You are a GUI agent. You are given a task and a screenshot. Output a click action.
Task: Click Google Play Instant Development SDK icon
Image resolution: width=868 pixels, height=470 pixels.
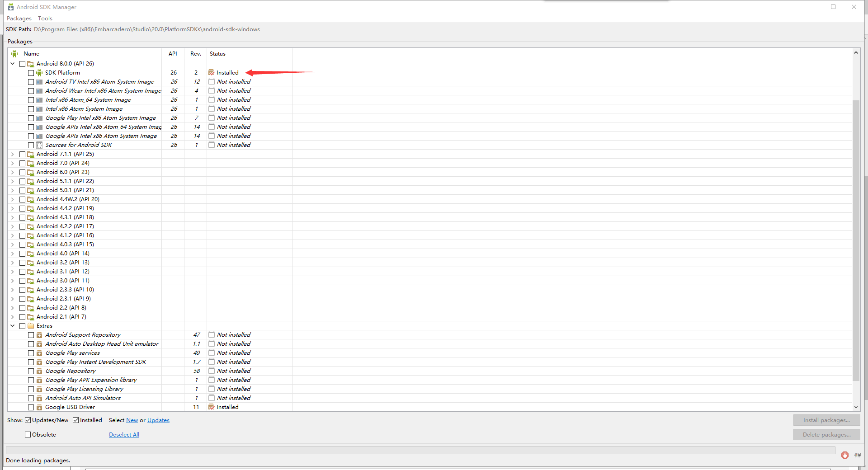pos(39,362)
